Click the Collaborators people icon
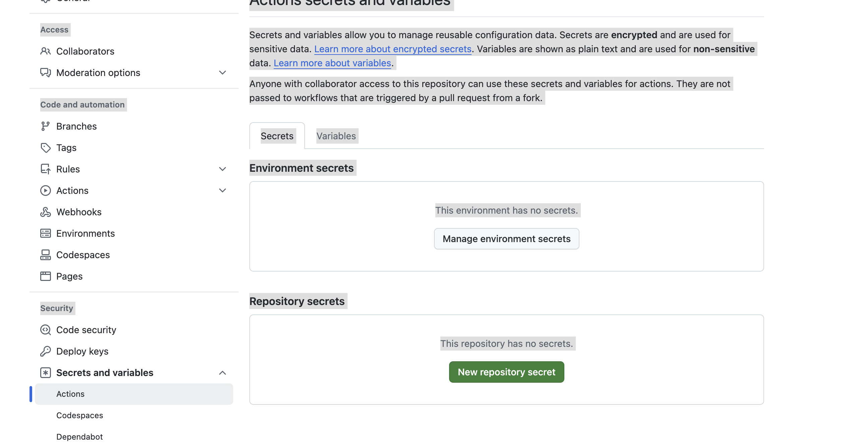The height and width of the screenshot is (448, 868). tap(46, 51)
